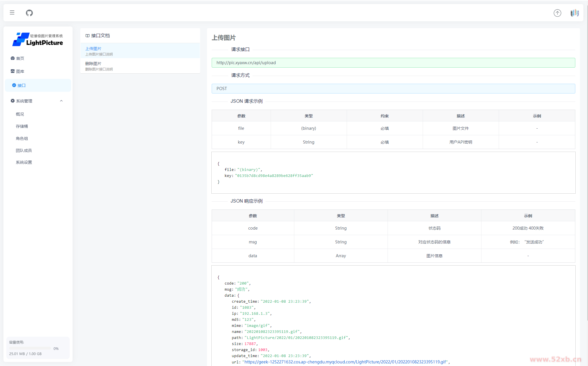Open 团队成员 page
588x366 pixels.
tap(24, 150)
